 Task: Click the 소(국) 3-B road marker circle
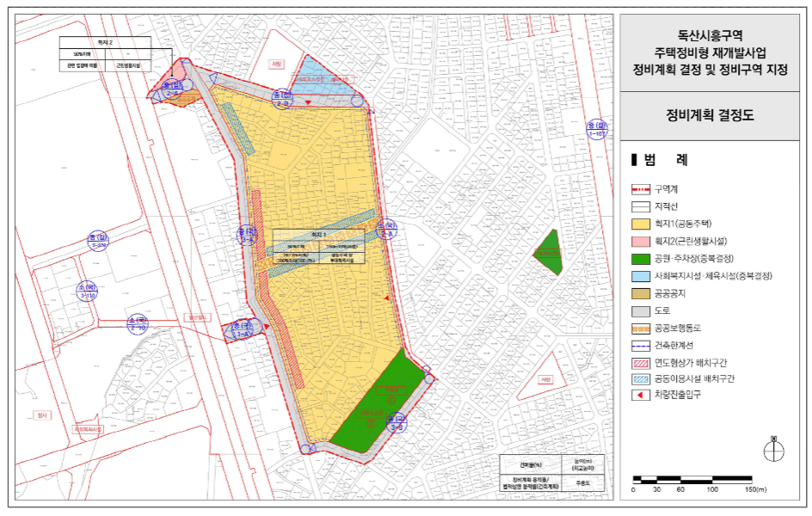[x=397, y=423]
